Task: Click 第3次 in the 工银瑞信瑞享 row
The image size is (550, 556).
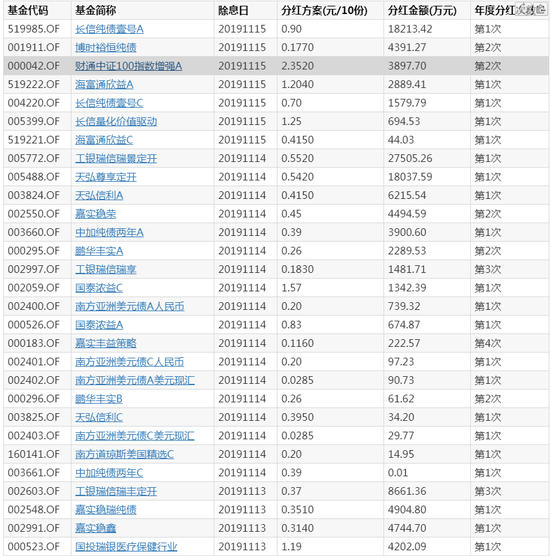Action: pyautogui.click(x=488, y=269)
